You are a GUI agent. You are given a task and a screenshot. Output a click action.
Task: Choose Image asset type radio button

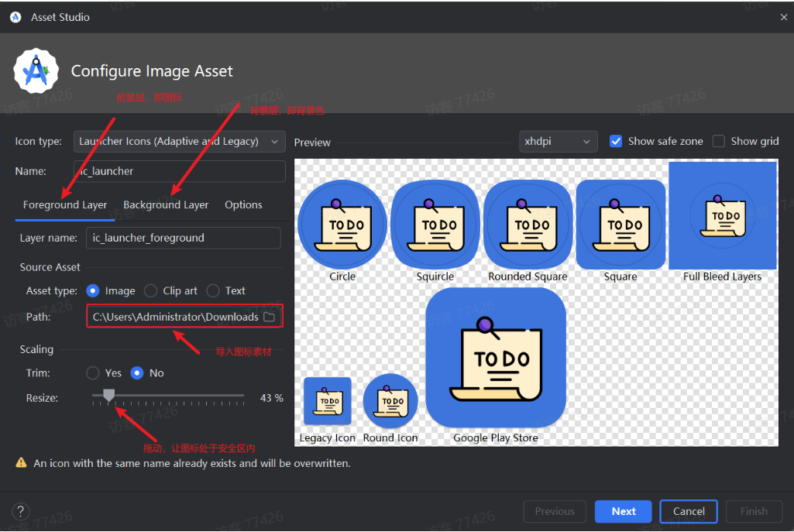pos(93,290)
